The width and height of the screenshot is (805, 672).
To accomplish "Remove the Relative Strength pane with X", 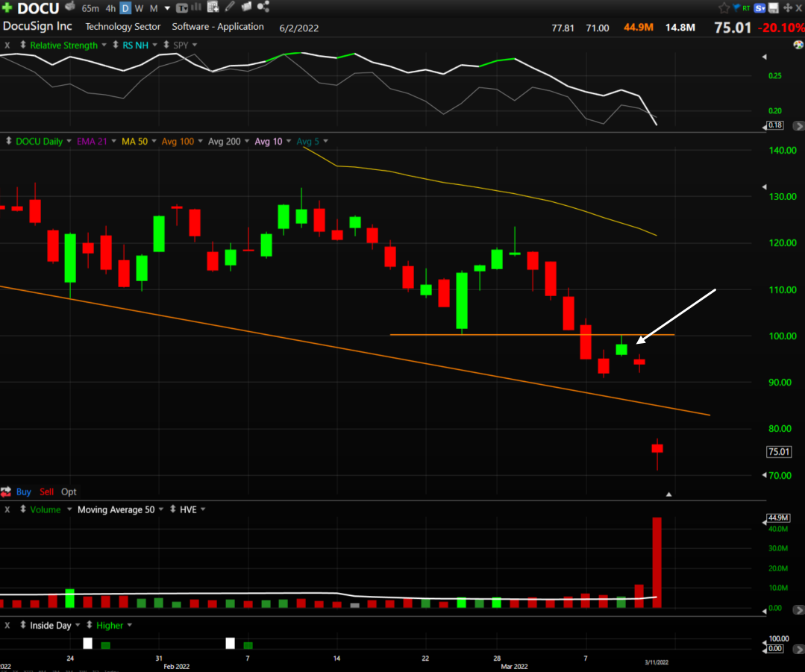I will (x=7, y=45).
